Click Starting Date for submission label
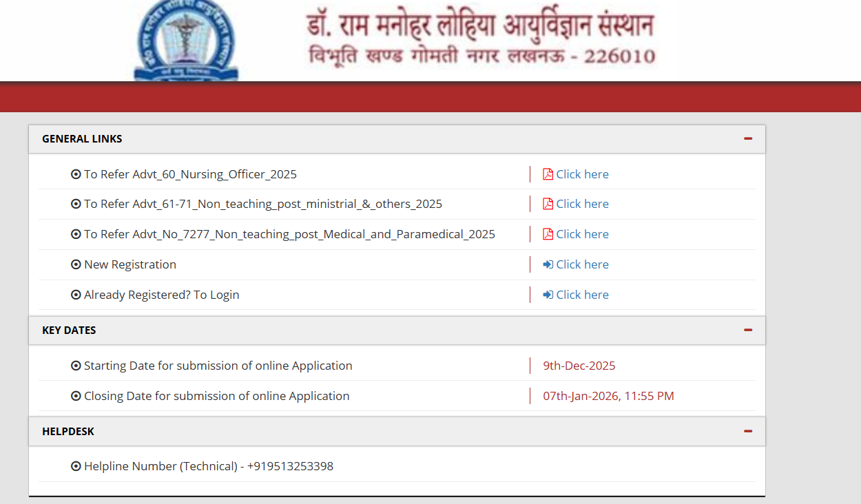 (x=218, y=366)
